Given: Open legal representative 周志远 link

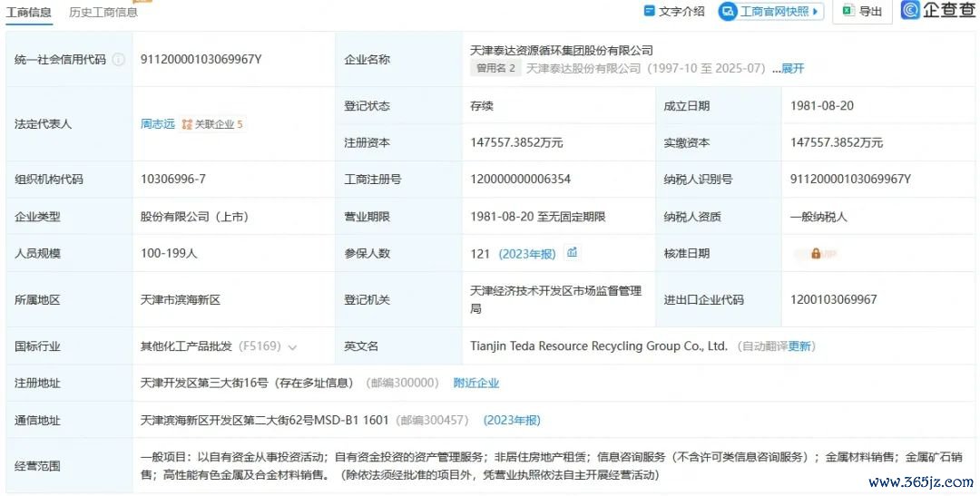Looking at the screenshot, I should [x=158, y=124].
